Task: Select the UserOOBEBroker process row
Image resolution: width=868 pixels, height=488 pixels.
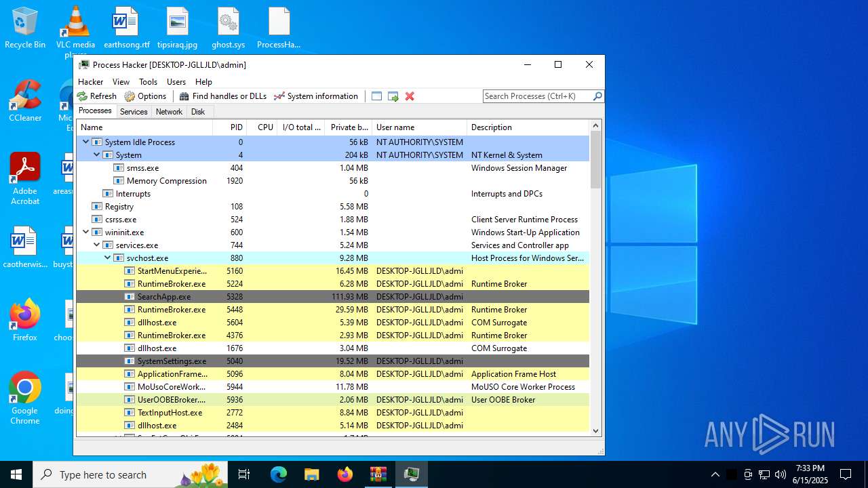Action: (x=333, y=400)
